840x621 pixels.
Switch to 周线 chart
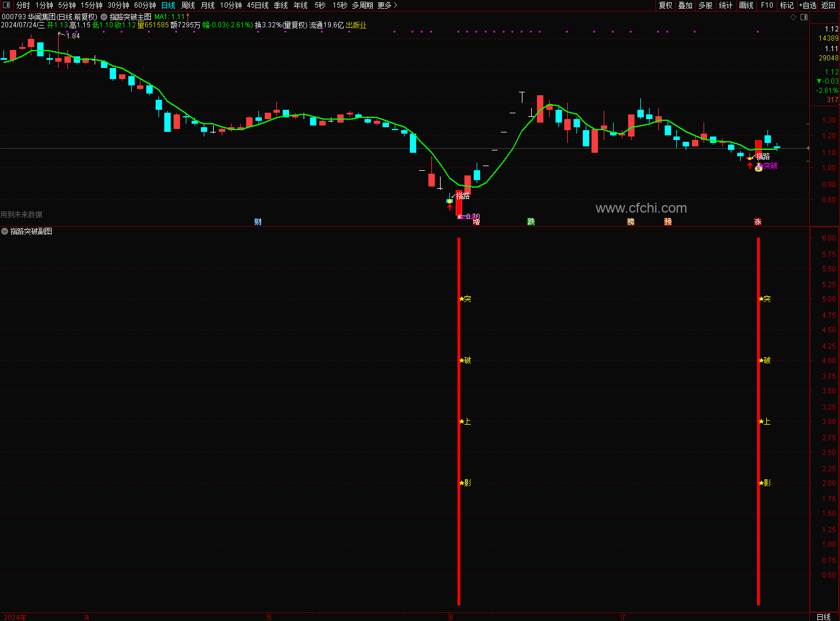pyautogui.click(x=188, y=5)
